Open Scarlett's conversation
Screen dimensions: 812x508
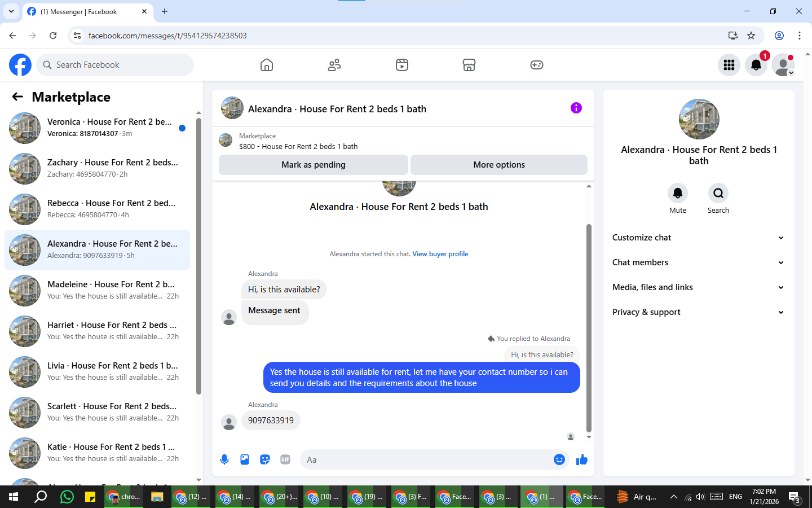(98, 413)
